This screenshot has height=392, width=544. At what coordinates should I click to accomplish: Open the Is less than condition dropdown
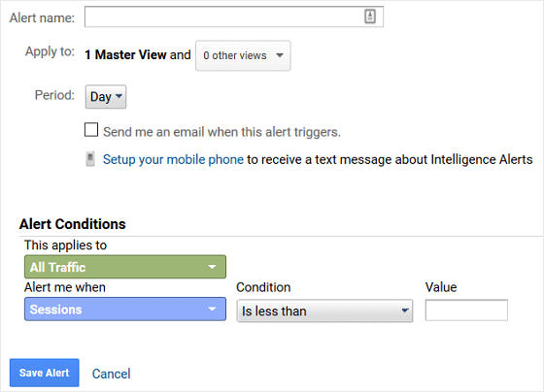pyautogui.click(x=324, y=310)
